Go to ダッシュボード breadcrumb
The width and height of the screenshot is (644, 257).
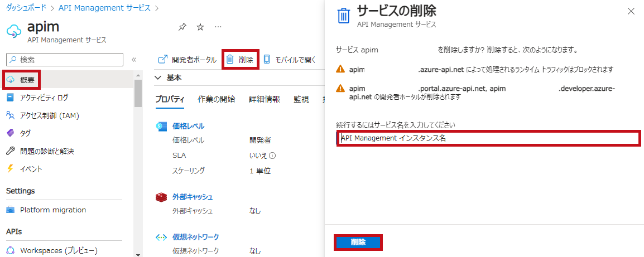click(26, 8)
